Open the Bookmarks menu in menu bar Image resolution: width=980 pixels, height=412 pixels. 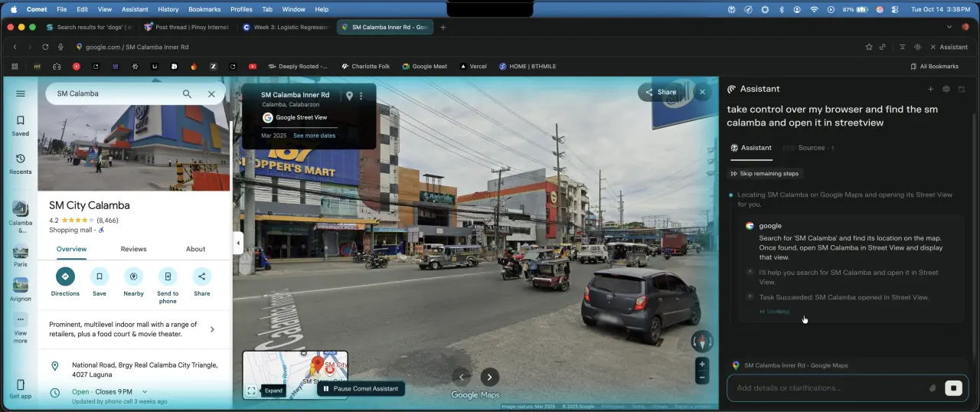coord(204,9)
